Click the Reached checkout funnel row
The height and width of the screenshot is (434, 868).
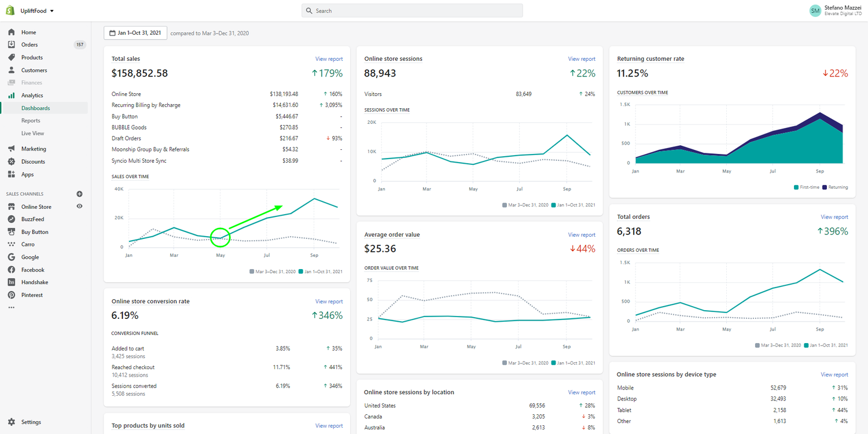click(227, 371)
